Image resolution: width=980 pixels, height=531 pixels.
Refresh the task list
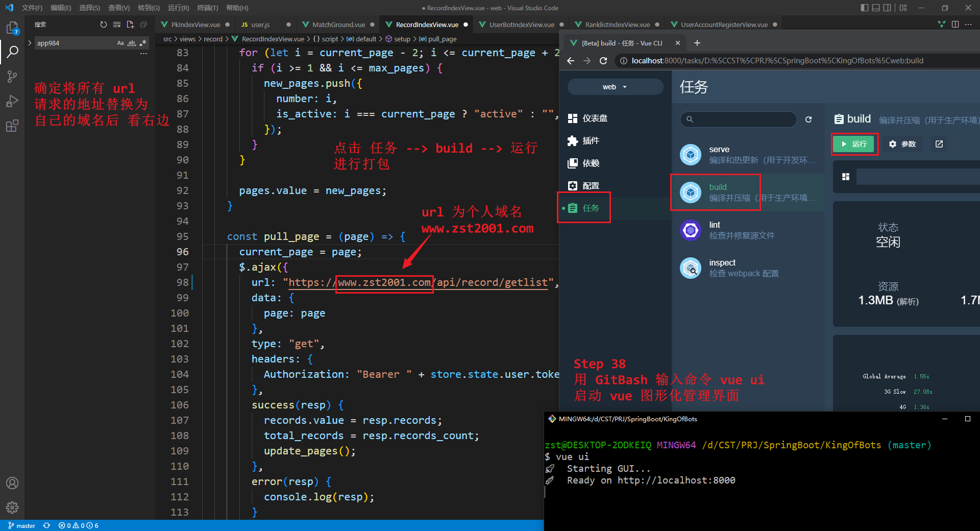[808, 119]
